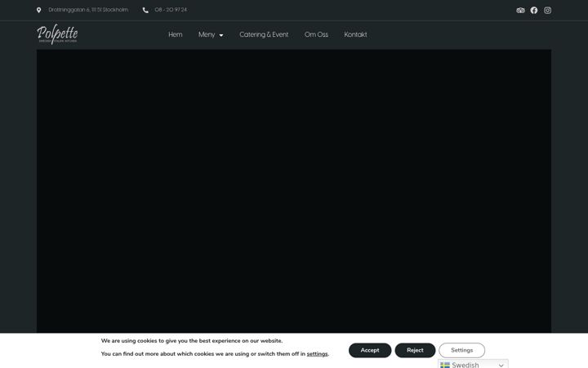Expand the Meny dropdown arrow
This screenshot has height=368, width=588.
point(221,35)
